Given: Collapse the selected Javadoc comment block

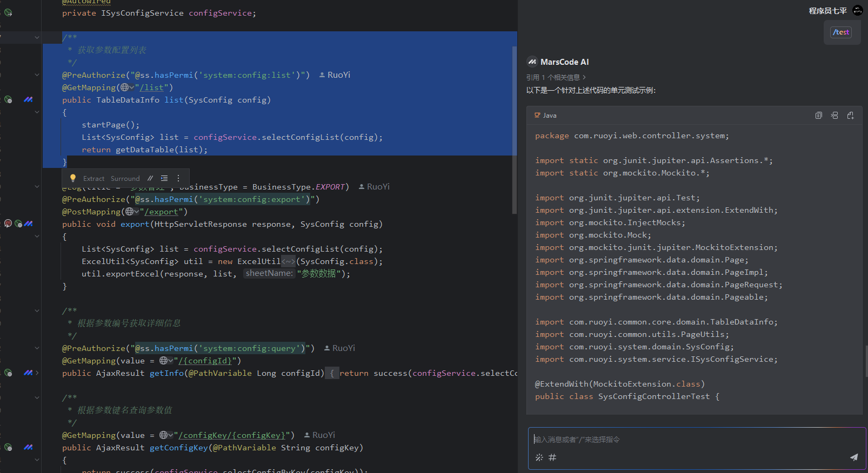Looking at the screenshot, I should 37,37.
